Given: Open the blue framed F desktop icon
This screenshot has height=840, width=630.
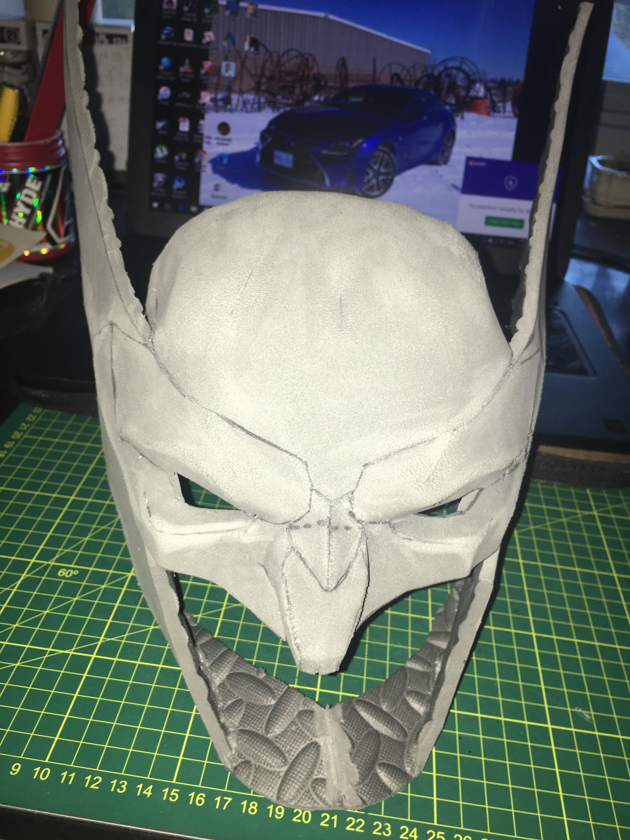Looking at the screenshot, I should tap(228, 70).
